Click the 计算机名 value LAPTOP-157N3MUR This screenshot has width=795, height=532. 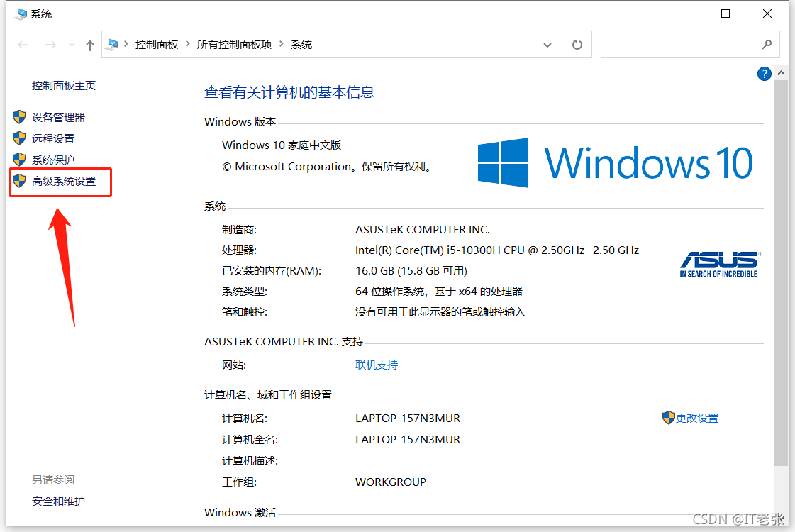coord(408,419)
